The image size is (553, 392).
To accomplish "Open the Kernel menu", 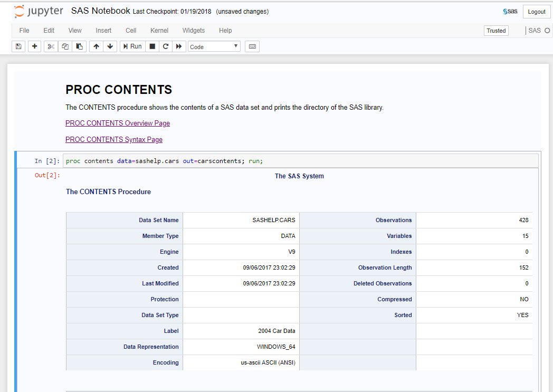I will click(159, 31).
